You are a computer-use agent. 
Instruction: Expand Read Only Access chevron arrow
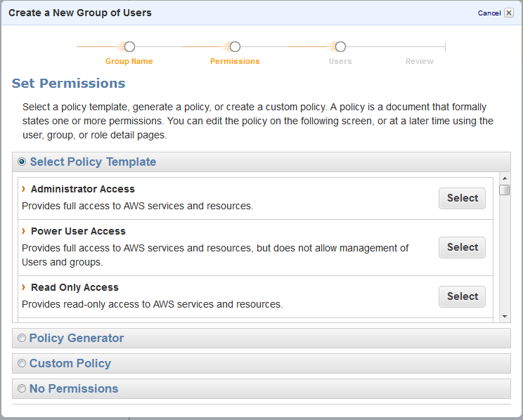pyautogui.click(x=24, y=287)
